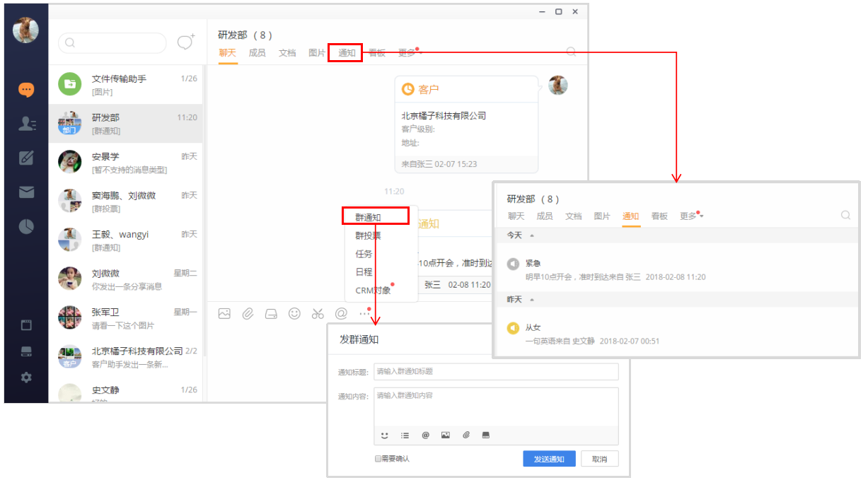Attach a file with chat toolbar paperclip
This screenshot has width=868, height=485.
(x=248, y=314)
